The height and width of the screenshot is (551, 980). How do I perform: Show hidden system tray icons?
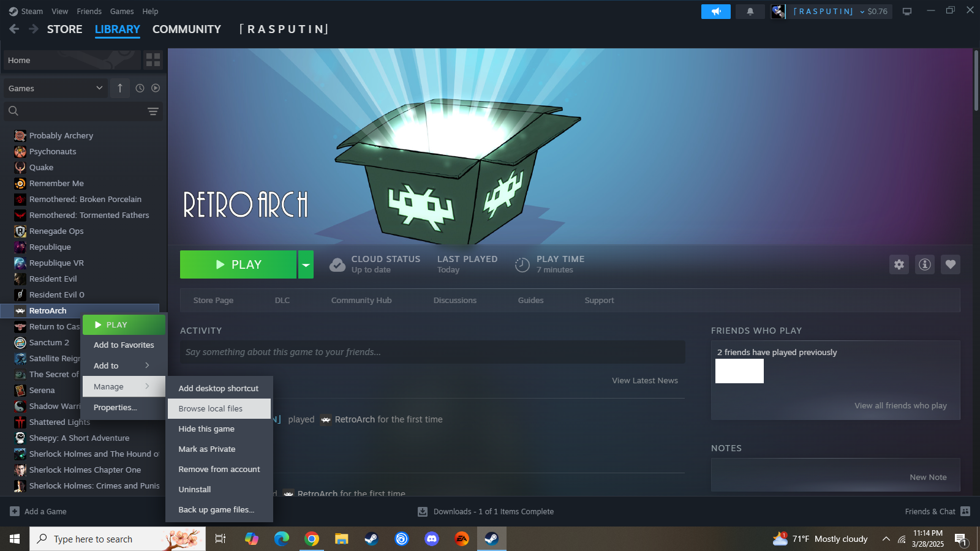point(886,539)
